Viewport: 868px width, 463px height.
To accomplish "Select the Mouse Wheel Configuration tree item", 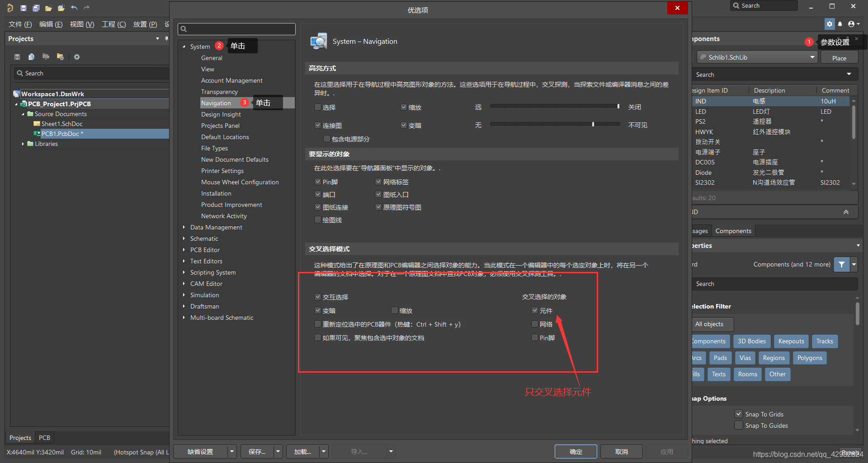I will coord(240,182).
